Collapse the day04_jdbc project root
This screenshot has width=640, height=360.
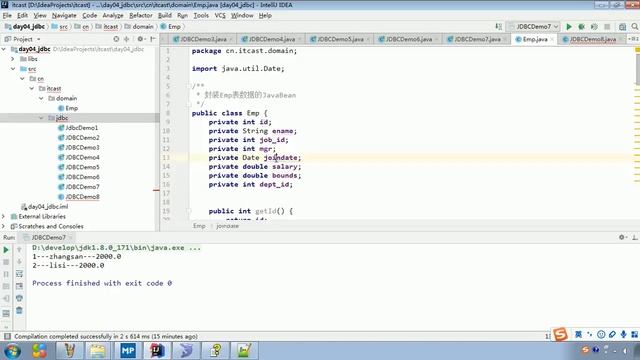pyautogui.click(x=4, y=49)
